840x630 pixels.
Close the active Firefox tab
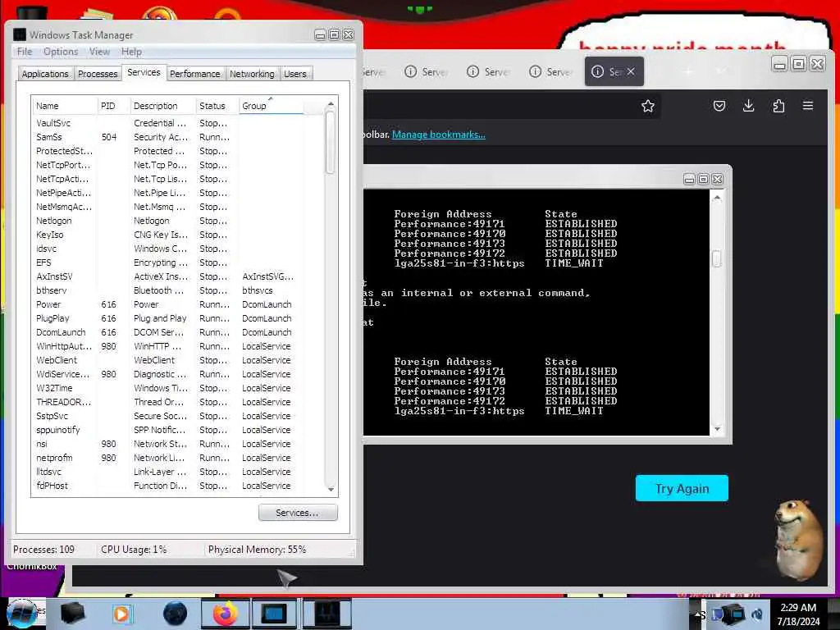pyautogui.click(x=631, y=71)
